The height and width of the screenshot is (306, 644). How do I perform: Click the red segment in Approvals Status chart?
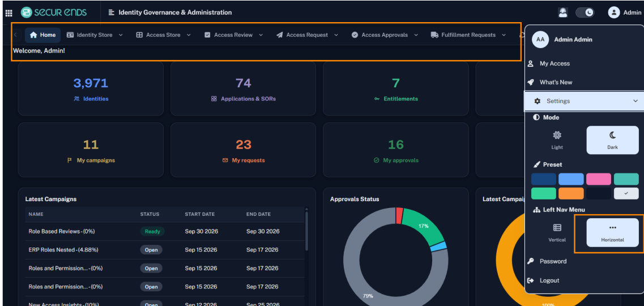(399, 215)
